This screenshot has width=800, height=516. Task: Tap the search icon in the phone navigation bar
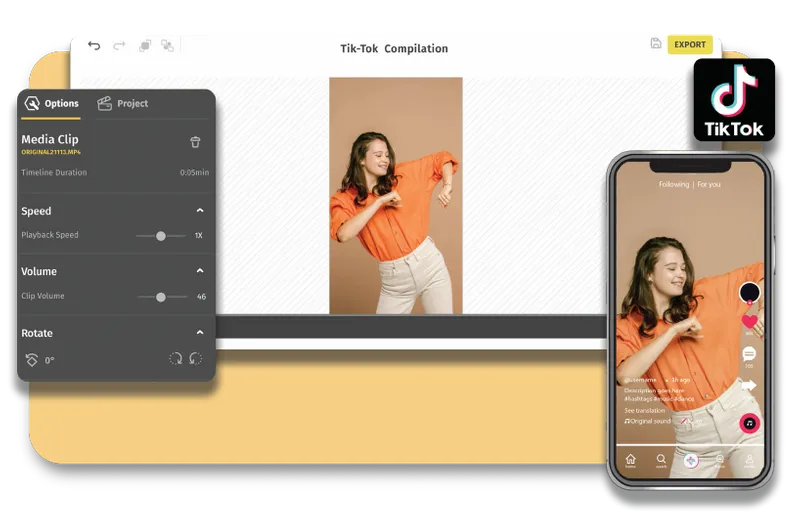click(661, 459)
